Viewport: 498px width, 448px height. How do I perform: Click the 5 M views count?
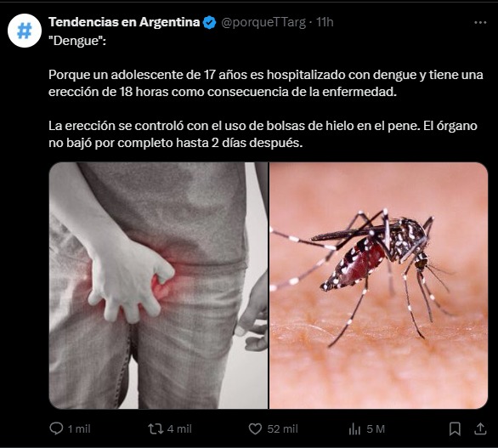[x=376, y=429]
